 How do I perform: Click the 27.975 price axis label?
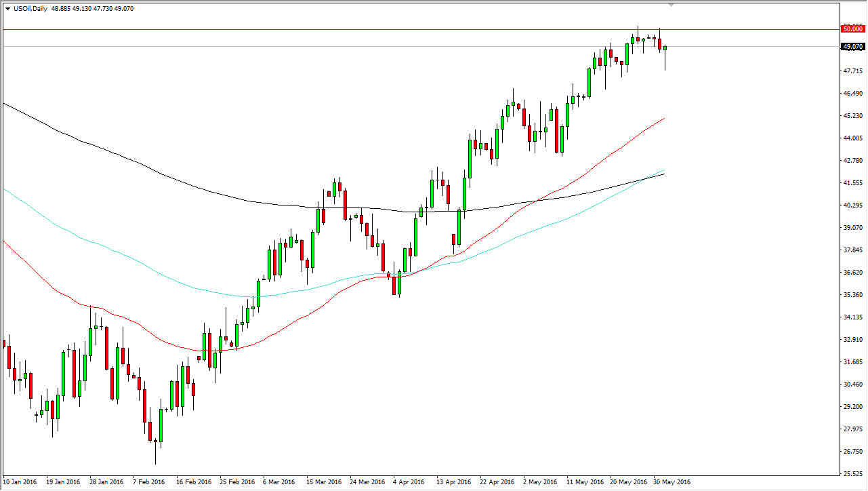click(x=852, y=429)
